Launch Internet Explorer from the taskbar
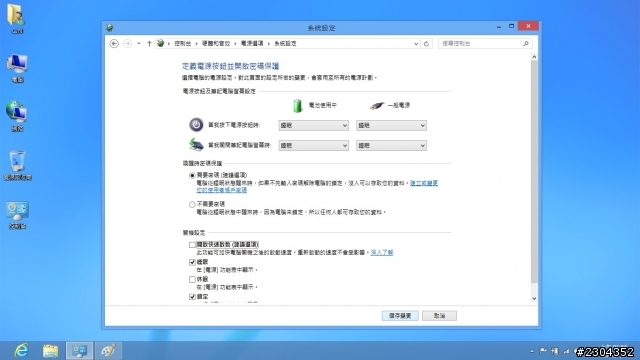The image size is (640, 360). pyautogui.click(x=21, y=351)
